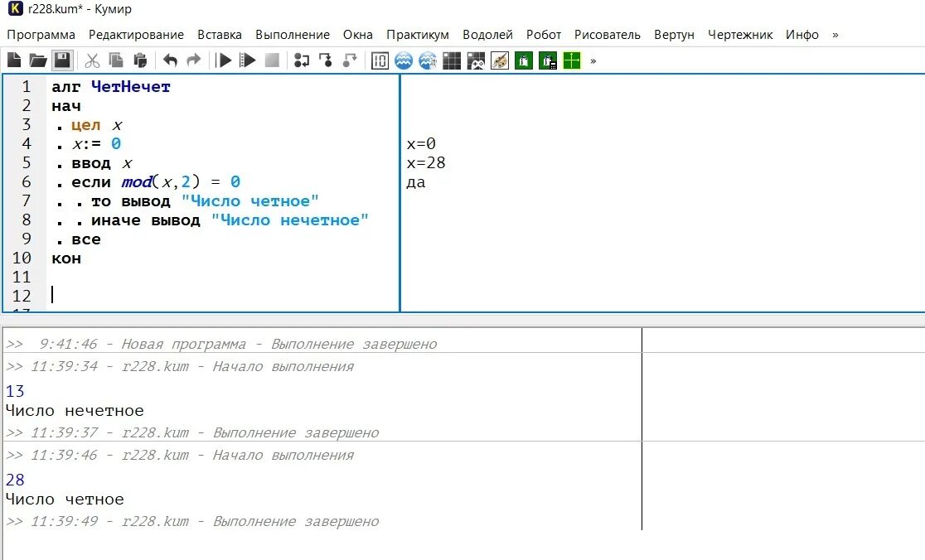Redo the last undone edit
Screen dimensions: 925x560
tap(193, 60)
